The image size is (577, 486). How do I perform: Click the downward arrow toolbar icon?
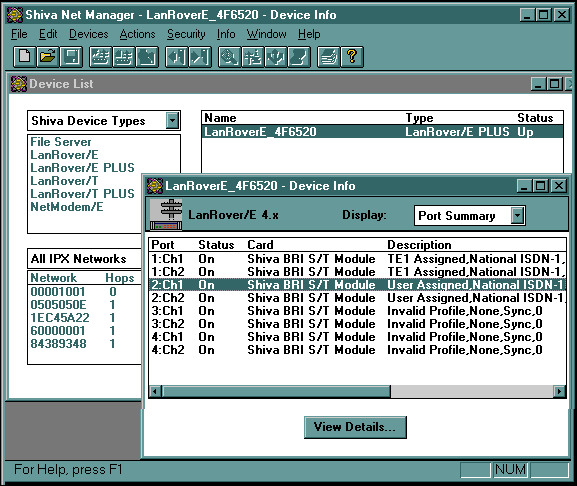[x=276, y=57]
